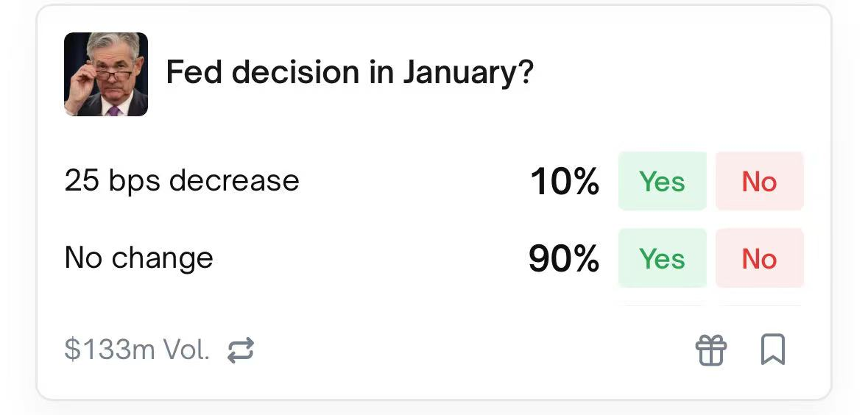
Task: Click empty card space right of the title
Action: (677, 74)
